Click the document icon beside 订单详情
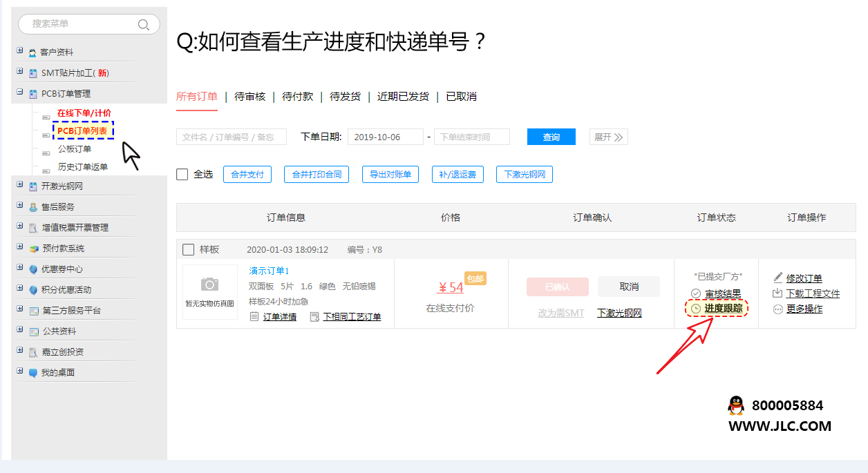868x473 pixels. [x=254, y=316]
